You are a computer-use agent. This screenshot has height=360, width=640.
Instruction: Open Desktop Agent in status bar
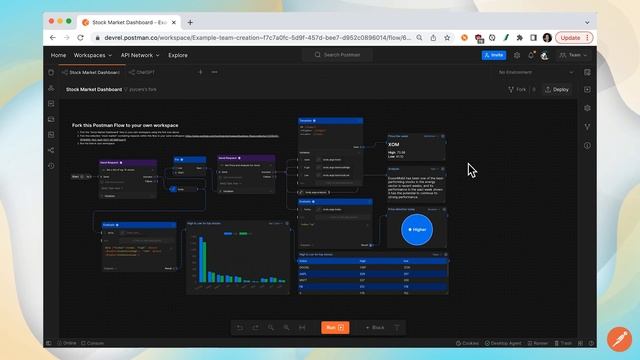pos(503,343)
